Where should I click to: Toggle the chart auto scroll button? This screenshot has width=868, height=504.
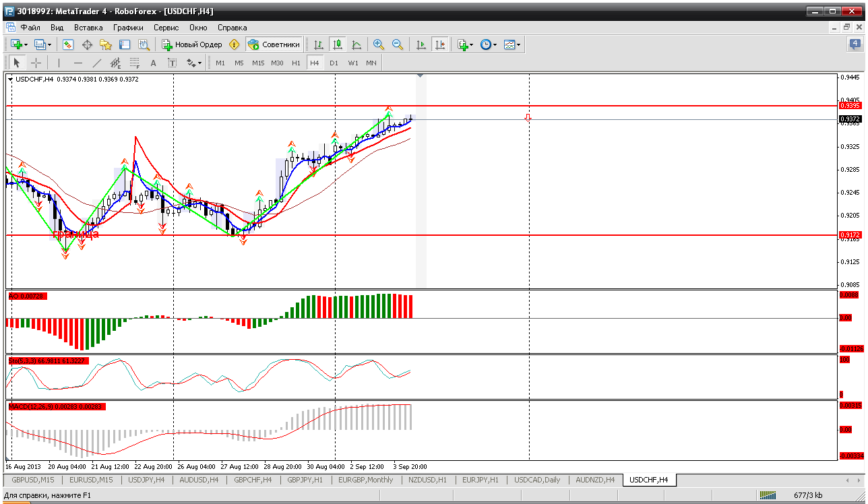click(421, 44)
